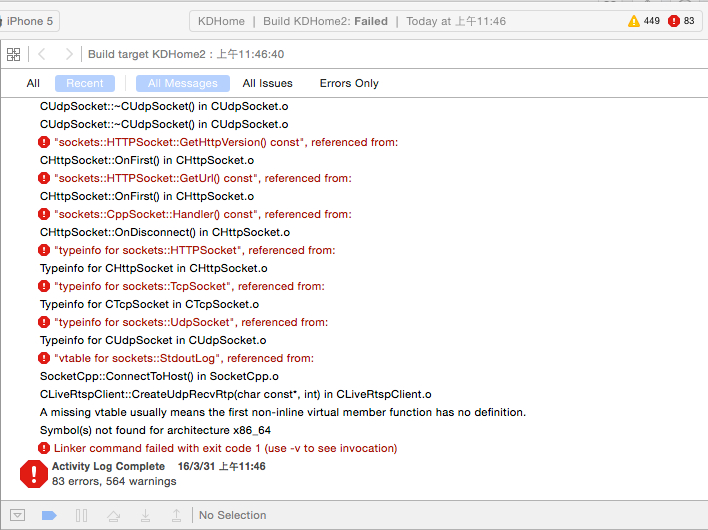Click the red error badge showing 83
The height and width of the screenshot is (530, 708).
click(674, 21)
